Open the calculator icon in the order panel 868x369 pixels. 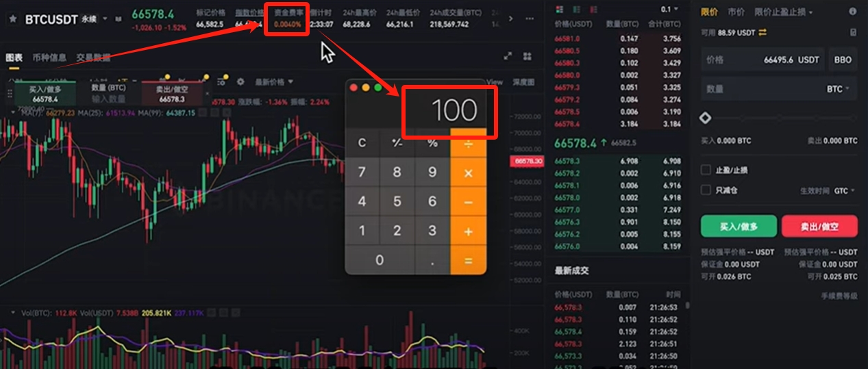click(x=853, y=32)
